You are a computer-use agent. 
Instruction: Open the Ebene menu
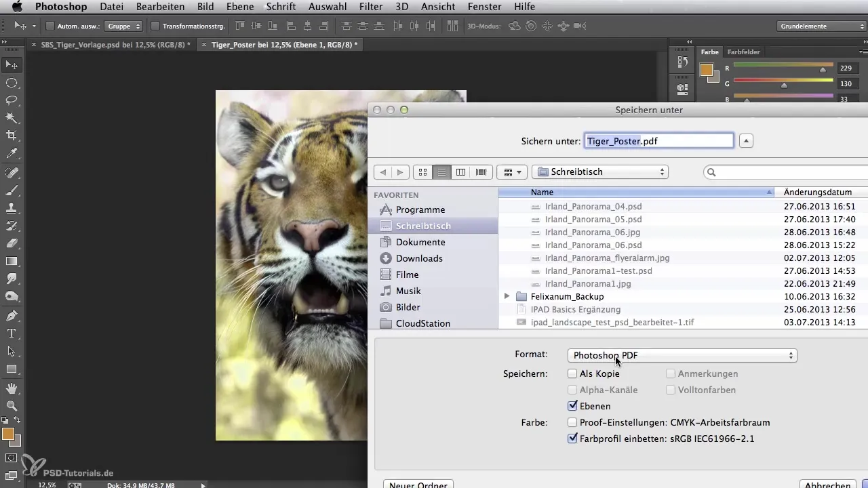[x=241, y=7]
